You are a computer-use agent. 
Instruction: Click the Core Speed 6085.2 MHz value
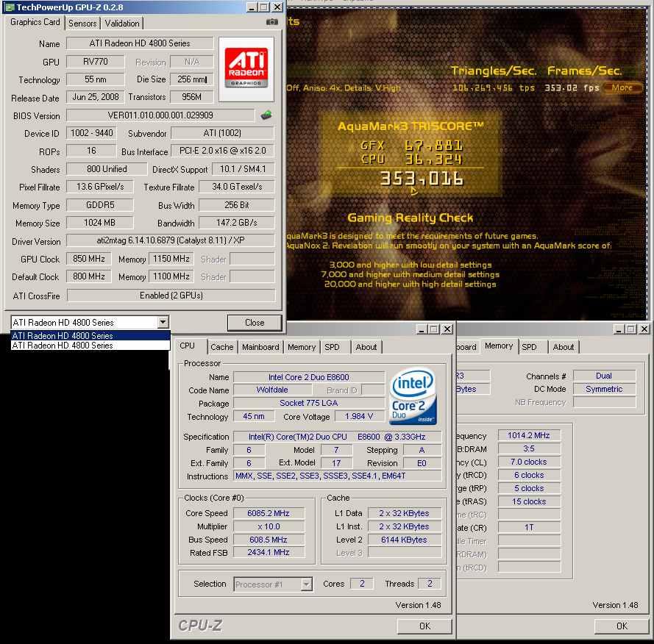click(x=269, y=513)
